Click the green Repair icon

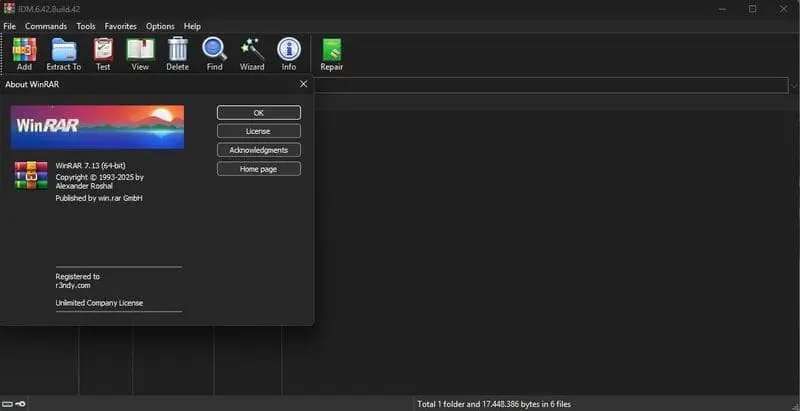pos(332,54)
